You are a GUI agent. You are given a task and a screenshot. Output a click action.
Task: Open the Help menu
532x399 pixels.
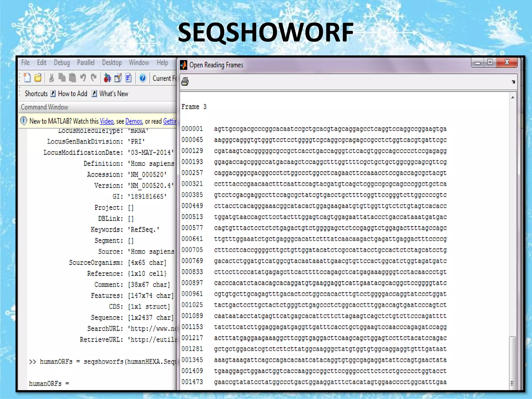click(x=162, y=63)
